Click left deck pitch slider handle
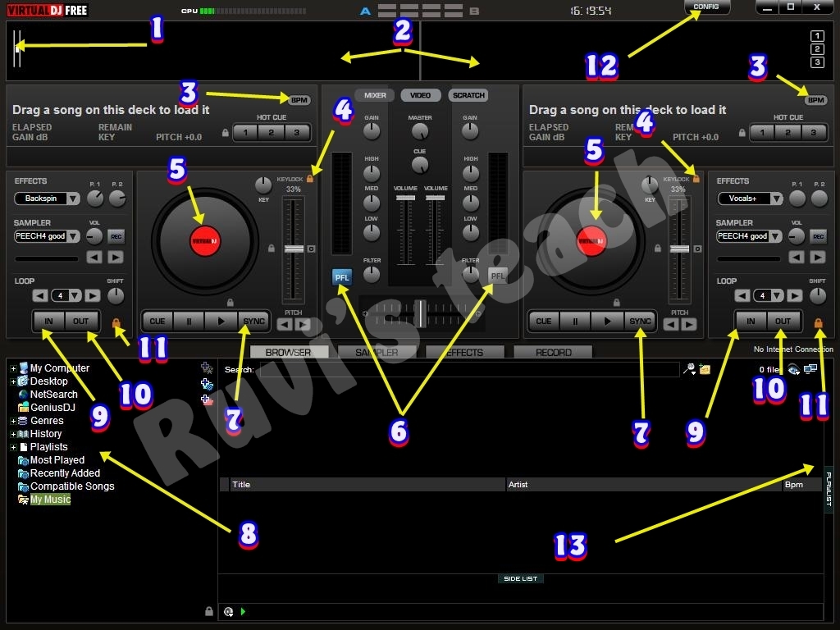The height and width of the screenshot is (630, 840). coord(294,249)
